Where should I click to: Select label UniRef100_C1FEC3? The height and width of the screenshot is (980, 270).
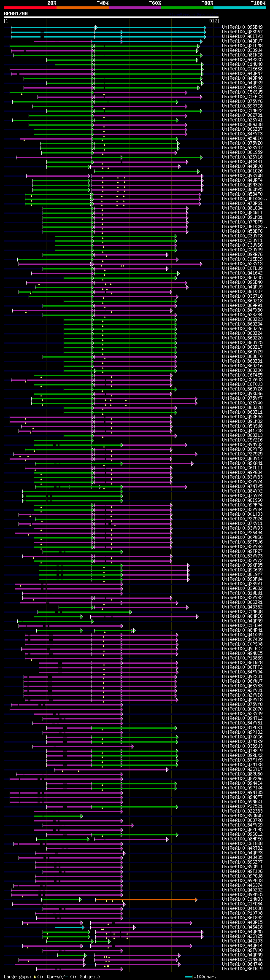tap(242, 97)
